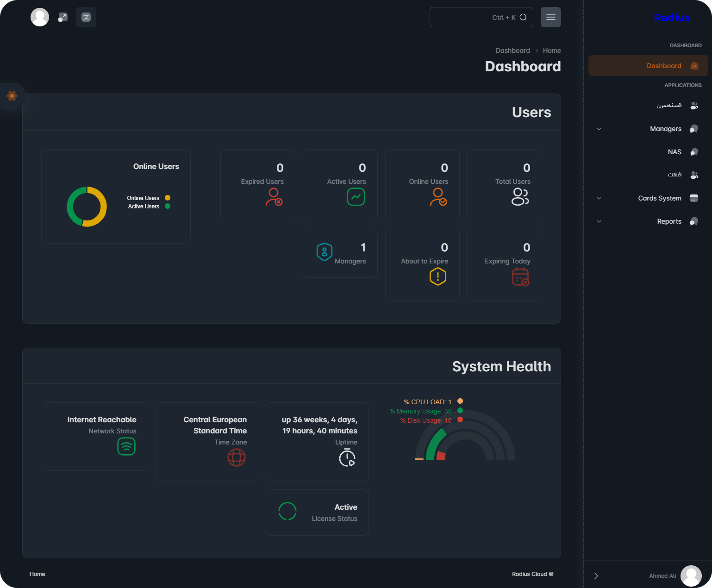The height and width of the screenshot is (588, 712).
Task: Click the Radius Cloud footer text
Action: [532, 574]
